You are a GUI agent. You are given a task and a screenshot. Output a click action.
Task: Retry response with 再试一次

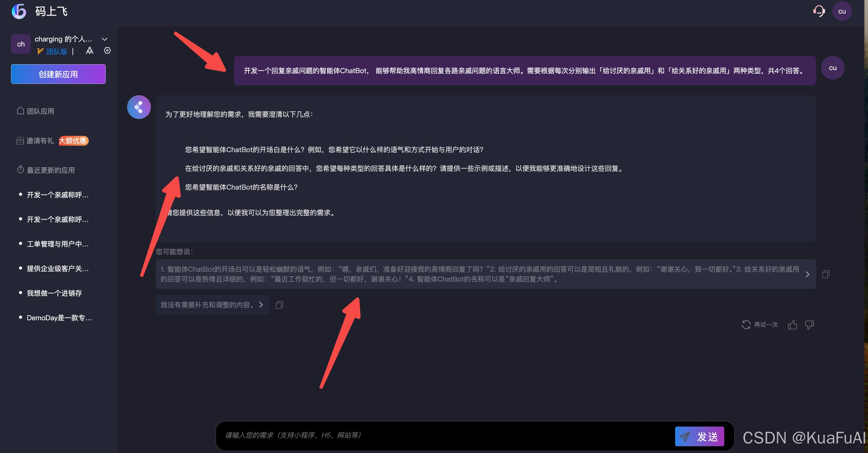coord(760,325)
